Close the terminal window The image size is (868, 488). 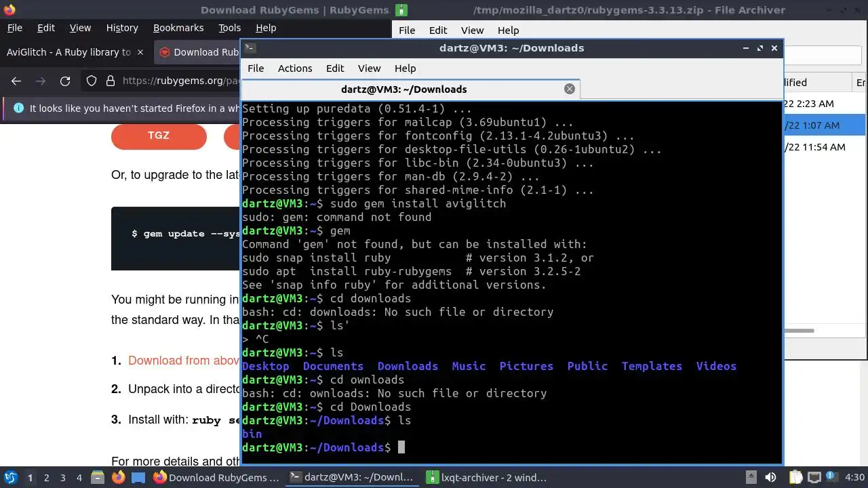coord(774,48)
